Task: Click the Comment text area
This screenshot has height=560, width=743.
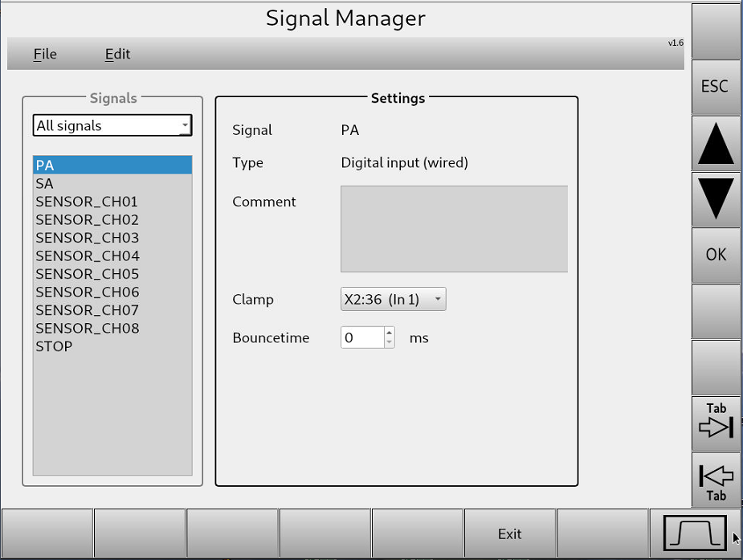Action: pos(454,228)
